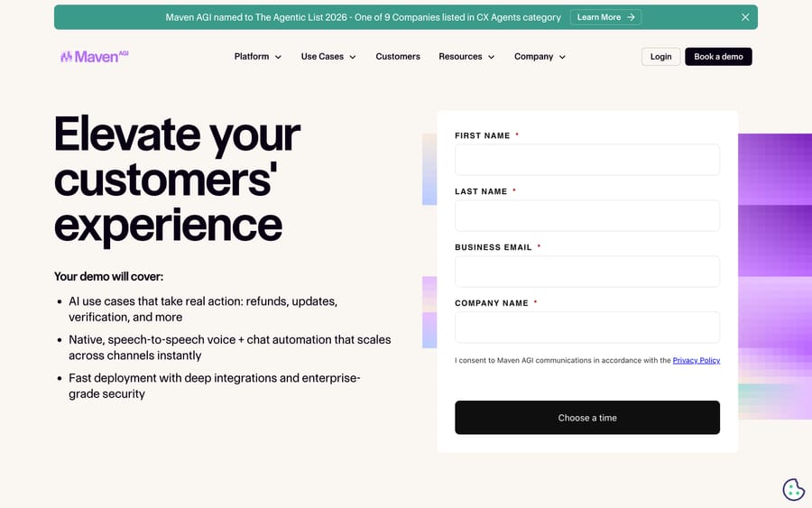This screenshot has width=812, height=508.
Task: Open the cookie preferences icon
Action: tap(793, 489)
